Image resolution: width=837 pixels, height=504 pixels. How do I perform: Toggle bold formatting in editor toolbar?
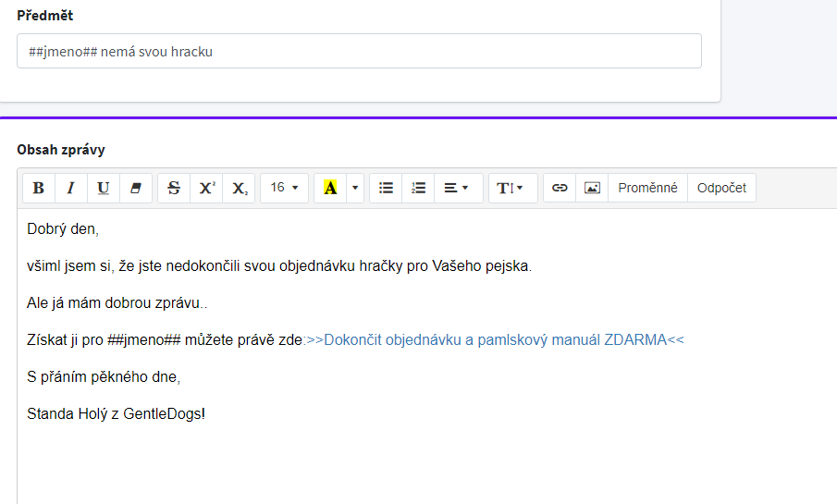click(39, 188)
